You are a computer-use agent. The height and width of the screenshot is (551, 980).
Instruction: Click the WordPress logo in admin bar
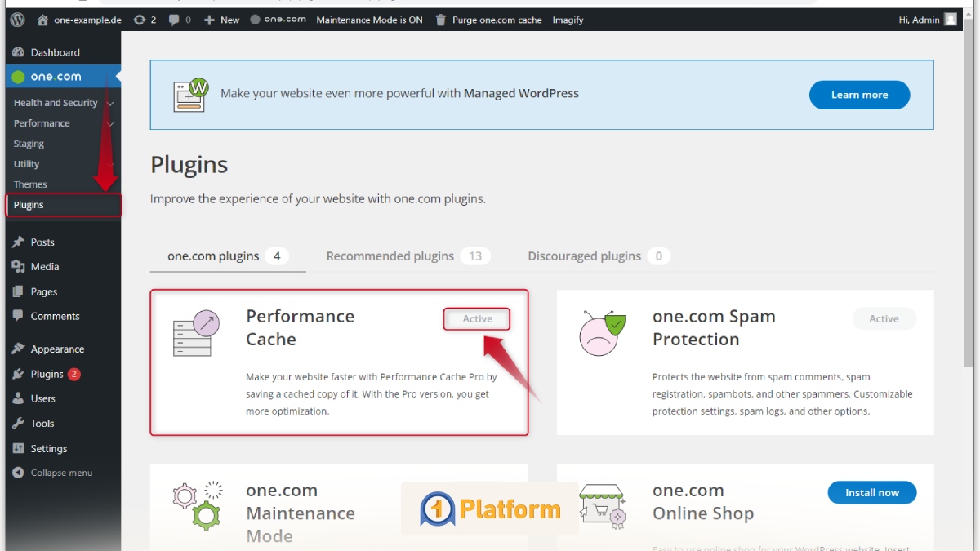click(18, 20)
